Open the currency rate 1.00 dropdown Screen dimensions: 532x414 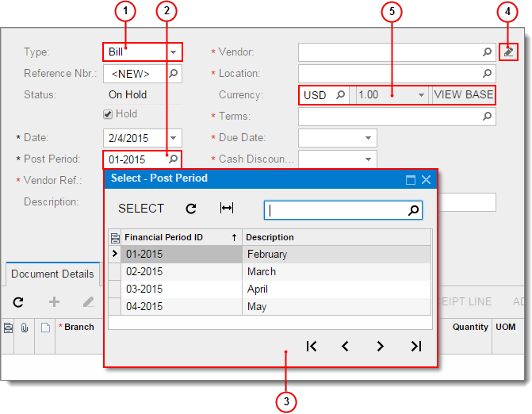421,95
